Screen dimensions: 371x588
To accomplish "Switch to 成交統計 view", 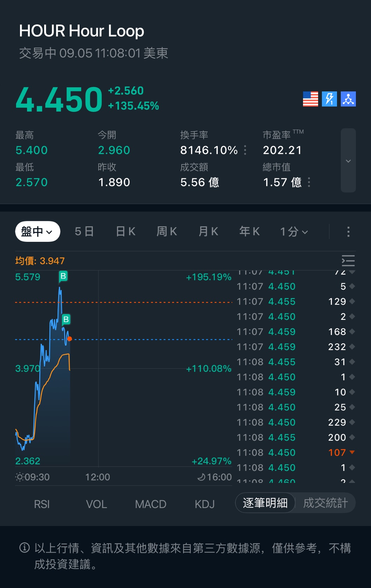I will tap(325, 503).
